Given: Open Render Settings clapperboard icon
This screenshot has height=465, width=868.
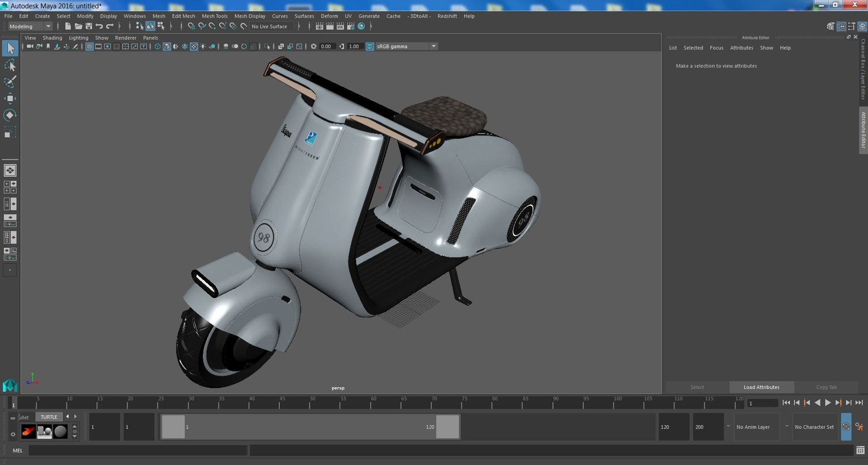Looking at the screenshot, I should click(x=350, y=26).
